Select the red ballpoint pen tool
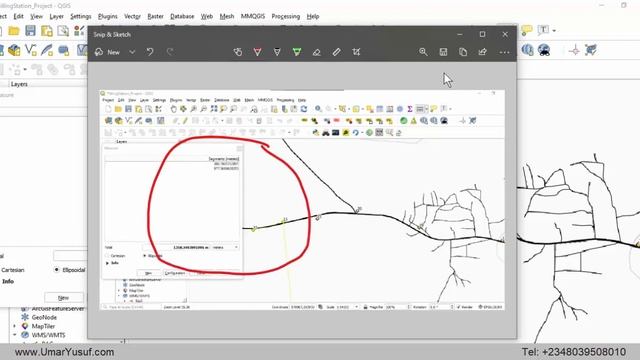The width and height of the screenshot is (640, 360). [258, 52]
